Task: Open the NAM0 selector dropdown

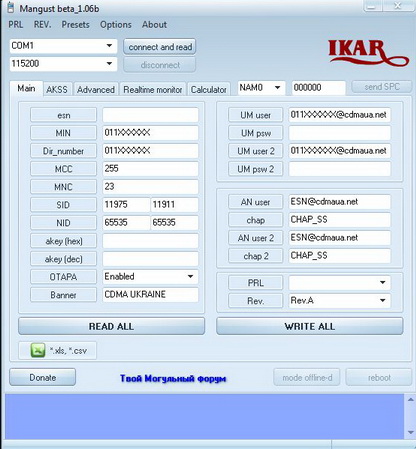Action: [261, 88]
